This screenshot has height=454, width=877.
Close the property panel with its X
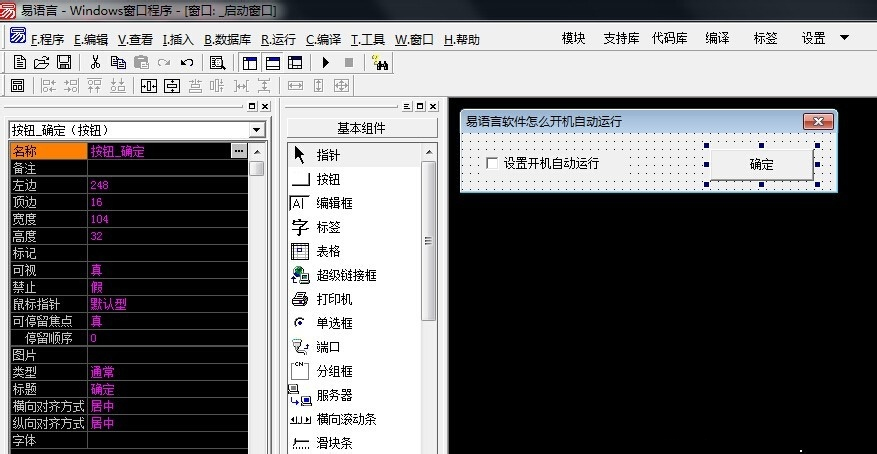(x=265, y=106)
